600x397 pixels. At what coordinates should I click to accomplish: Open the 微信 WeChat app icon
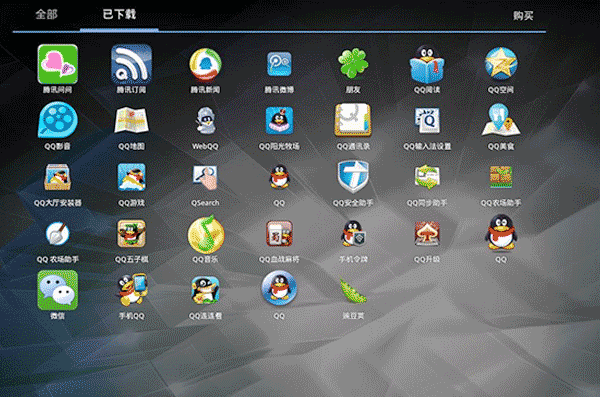[x=57, y=290]
